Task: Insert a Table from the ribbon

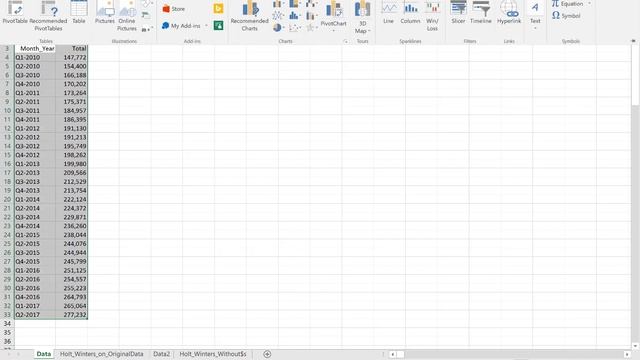Action: [79, 13]
